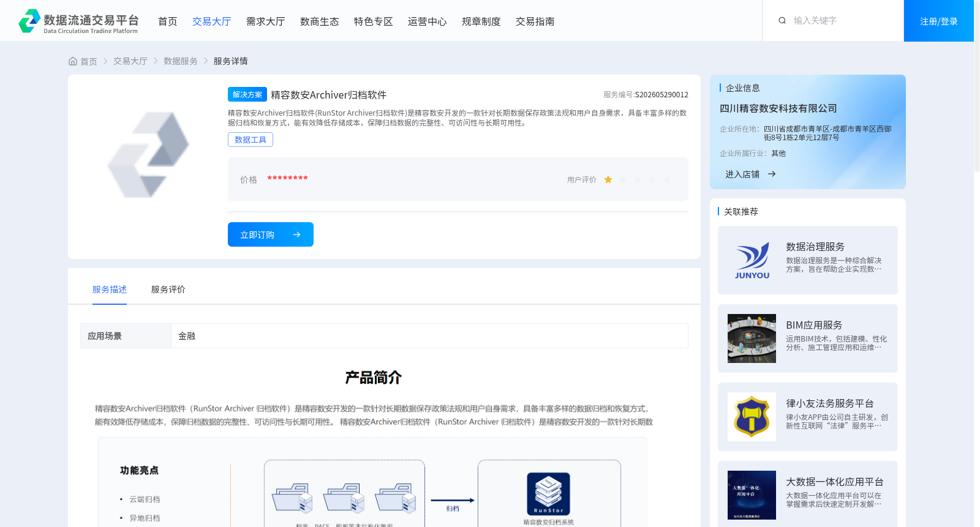Open 交易指南 navigation item
The height and width of the screenshot is (527, 980).
tap(535, 21)
